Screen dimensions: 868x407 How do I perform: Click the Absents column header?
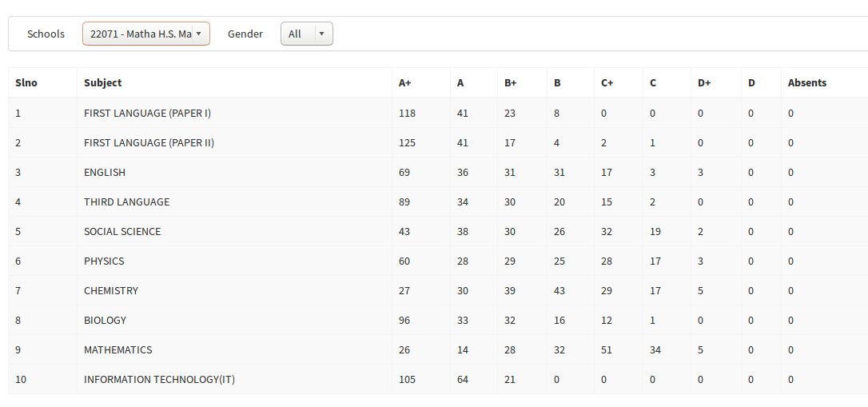tap(807, 82)
